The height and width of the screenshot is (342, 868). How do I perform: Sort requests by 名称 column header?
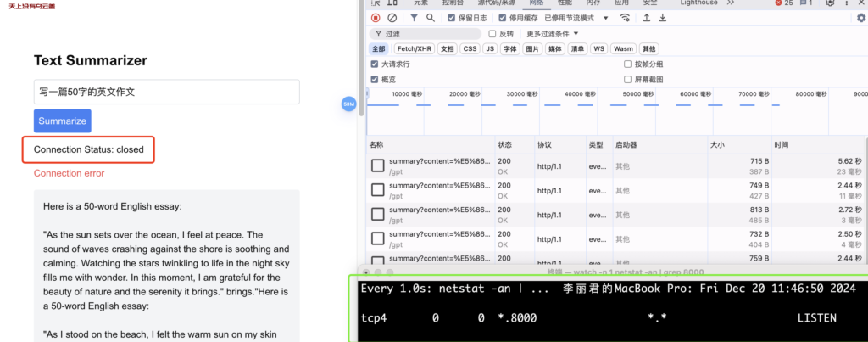pyautogui.click(x=430, y=145)
